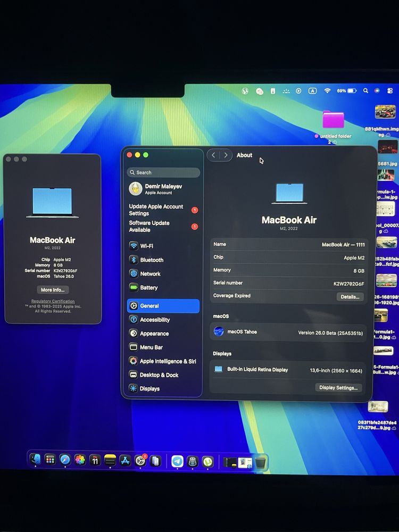Open Displays in the sidebar
The width and height of the screenshot is (399, 532).
click(x=163, y=388)
